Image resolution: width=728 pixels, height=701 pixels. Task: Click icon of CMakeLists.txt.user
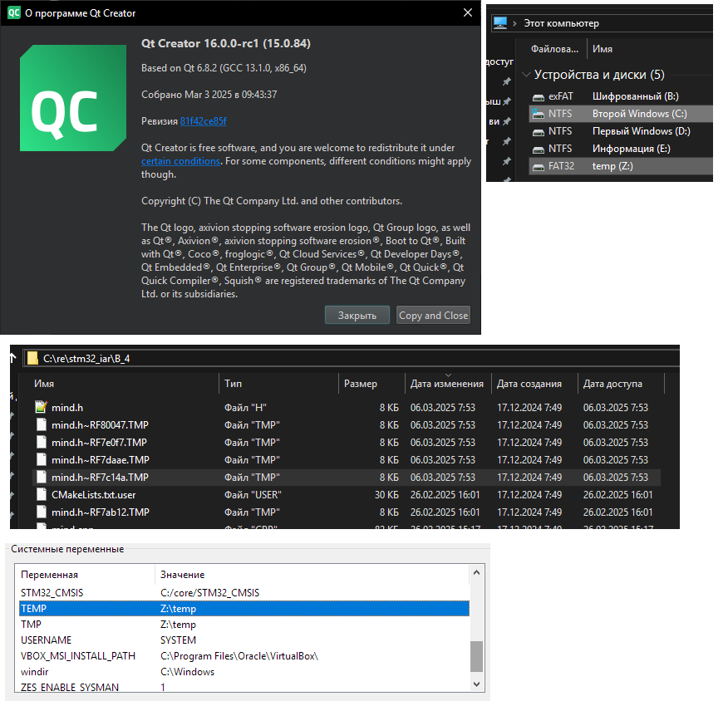[42, 494]
